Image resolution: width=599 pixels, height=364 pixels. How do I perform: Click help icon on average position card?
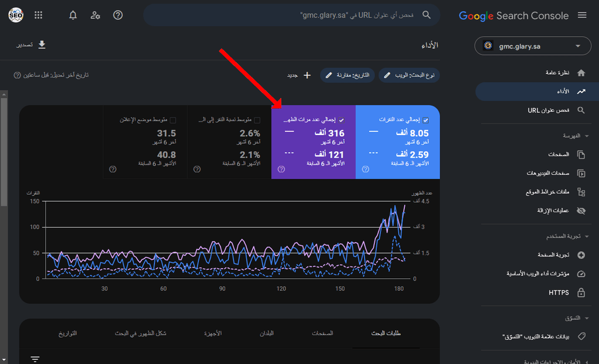[113, 169]
